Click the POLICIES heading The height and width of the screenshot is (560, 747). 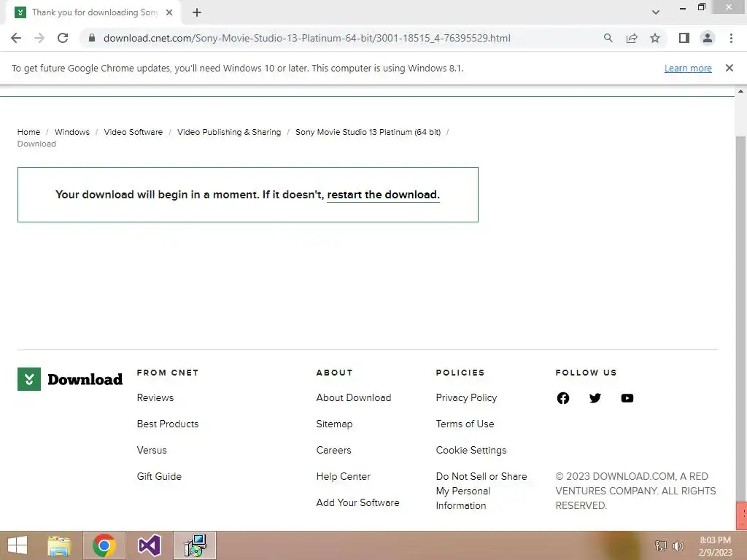click(x=460, y=373)
